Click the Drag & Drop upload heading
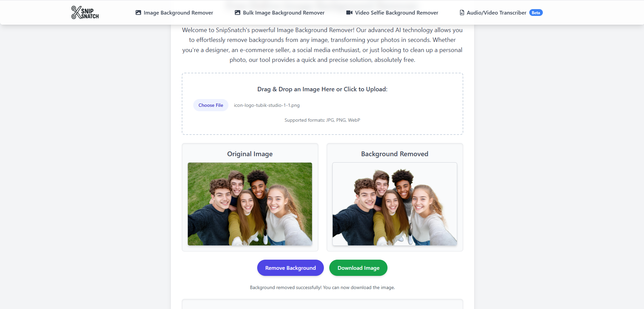Image resolution: width=644 pixels, height=309 pixels. point(322,89)
